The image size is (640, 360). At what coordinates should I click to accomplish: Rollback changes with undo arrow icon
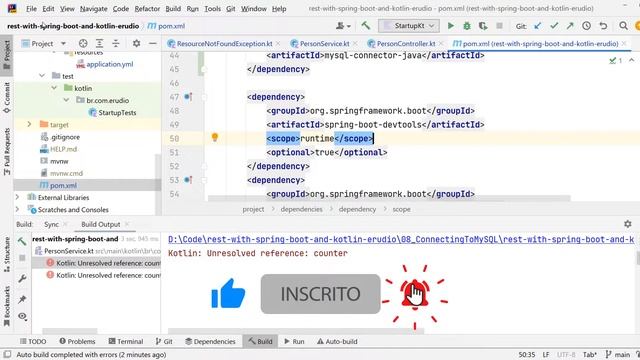click(603, 26)
